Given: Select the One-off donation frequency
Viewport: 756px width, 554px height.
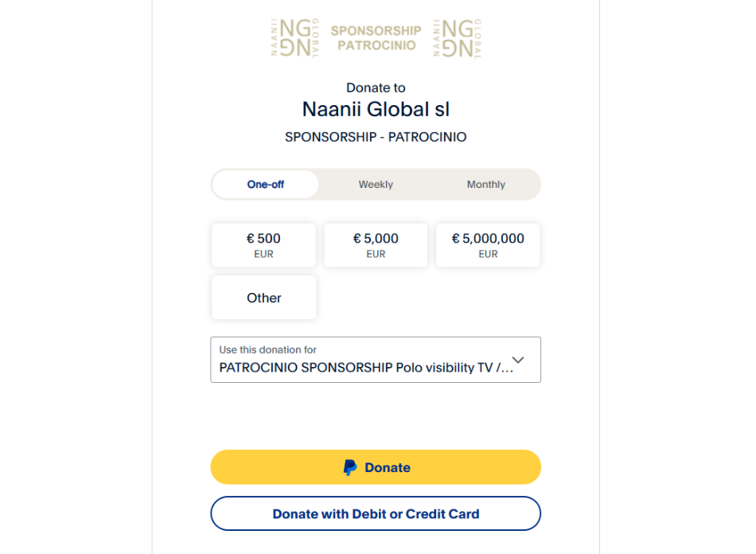Looking at the screenshot, I should click(265, 184).
